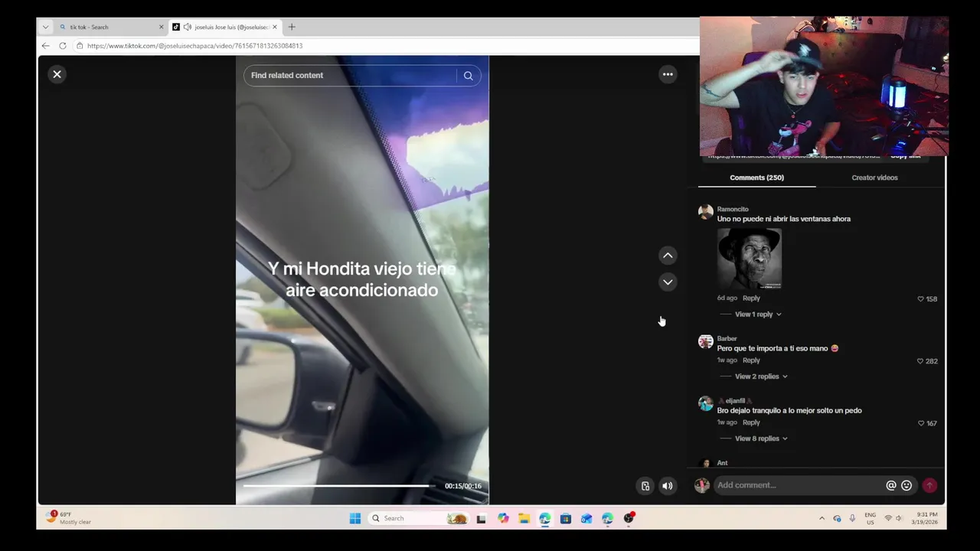The height and width of the screenshot is (551, 980).
Task: Open File Explorer from the taskbar
Action: point(524,518)
